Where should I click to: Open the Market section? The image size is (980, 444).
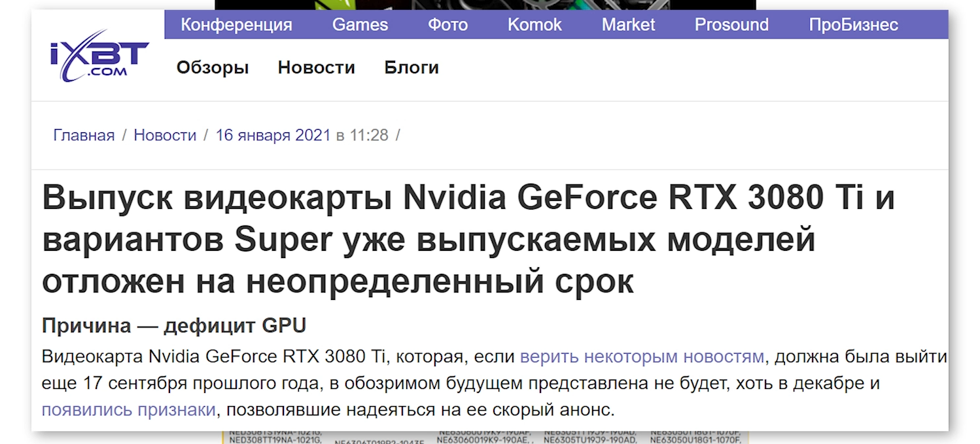(x=628, y=25)
